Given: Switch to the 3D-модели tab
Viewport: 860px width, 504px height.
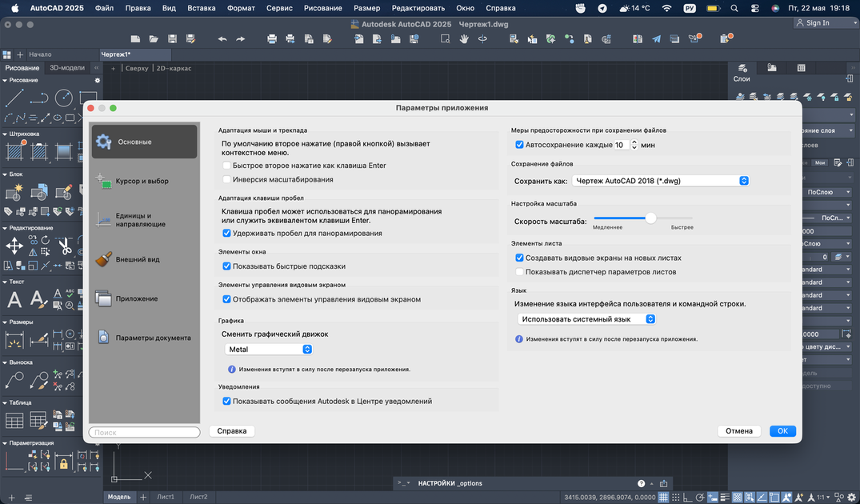Looking at the screenshot, I should point(67,68).
